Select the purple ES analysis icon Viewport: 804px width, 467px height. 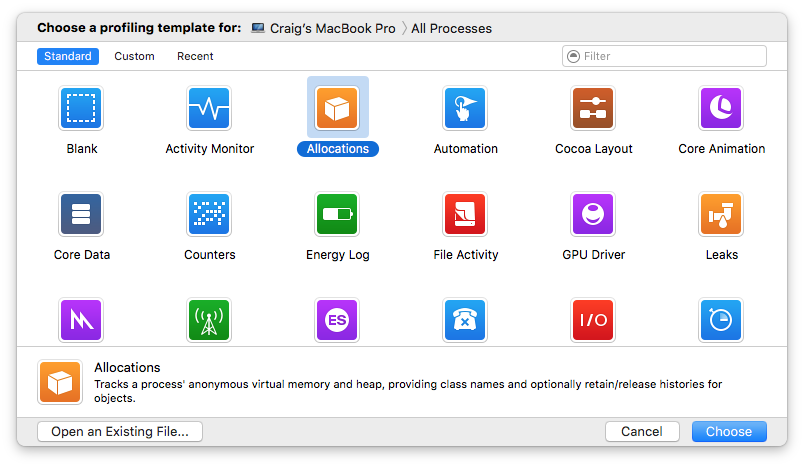coord(337,320)
